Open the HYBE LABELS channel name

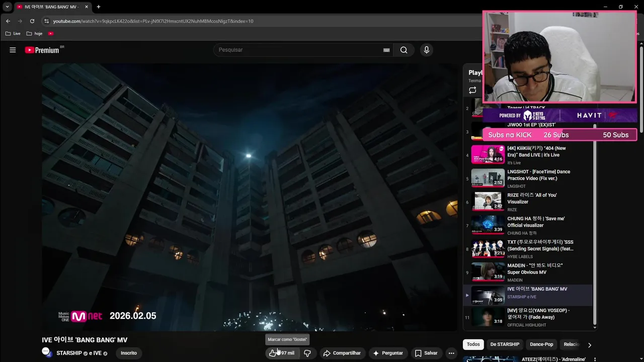click(x=520, y=256)
